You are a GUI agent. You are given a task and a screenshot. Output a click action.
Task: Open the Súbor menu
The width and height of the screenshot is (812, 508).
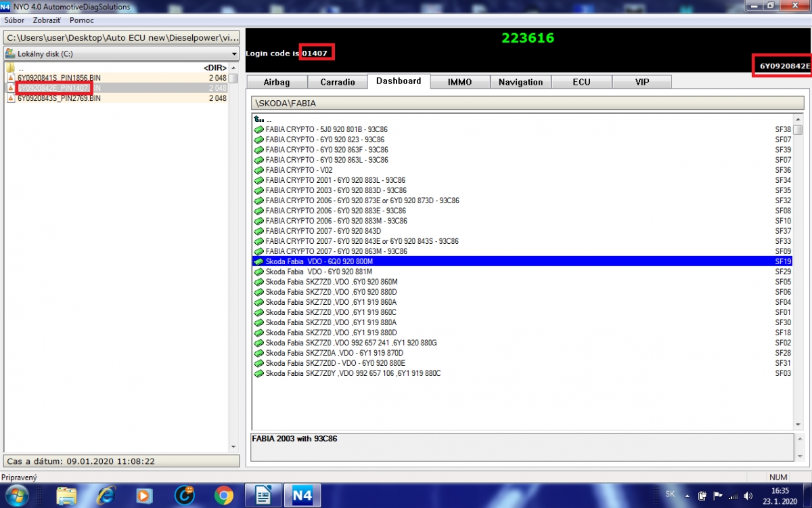14,20
